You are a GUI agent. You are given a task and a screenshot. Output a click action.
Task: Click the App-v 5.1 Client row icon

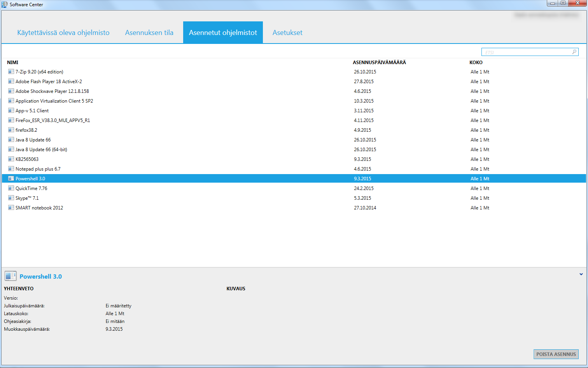coord(11,110)
